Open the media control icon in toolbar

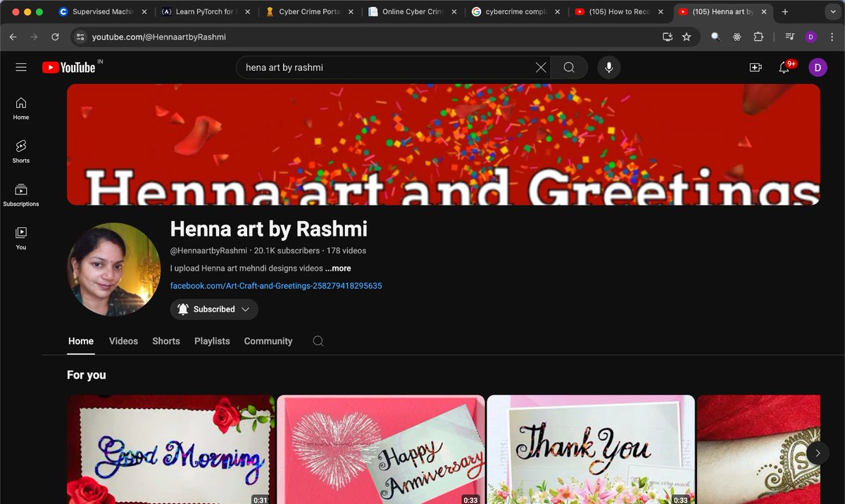tap(790, 37)
